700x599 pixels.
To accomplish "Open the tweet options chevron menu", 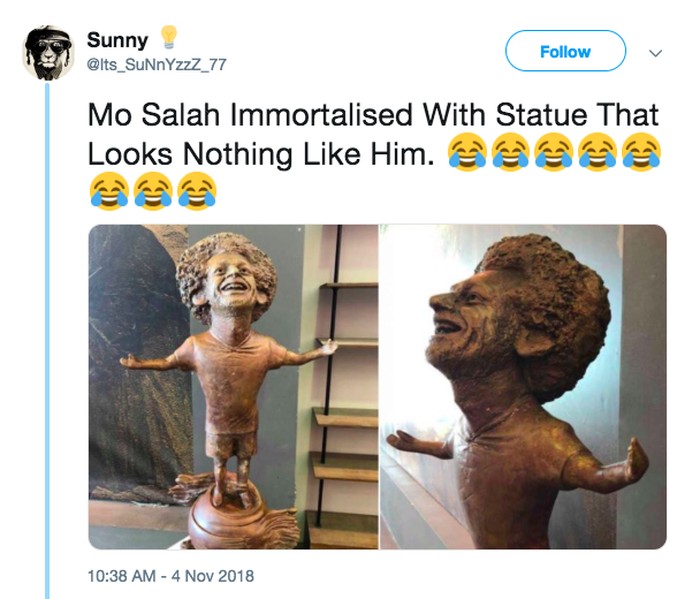I will [x=655, y=52].
